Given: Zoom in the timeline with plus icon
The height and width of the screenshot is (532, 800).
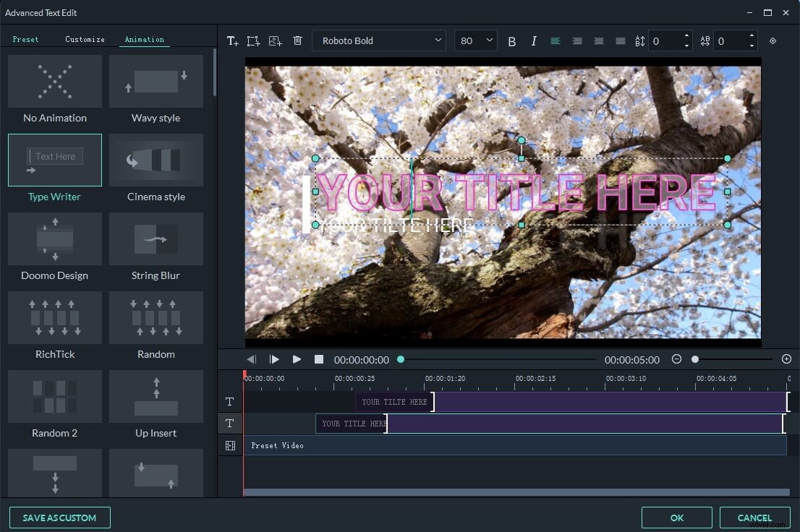Looking at the screenshot, I should pyautogui.click(x=787, y=358).
